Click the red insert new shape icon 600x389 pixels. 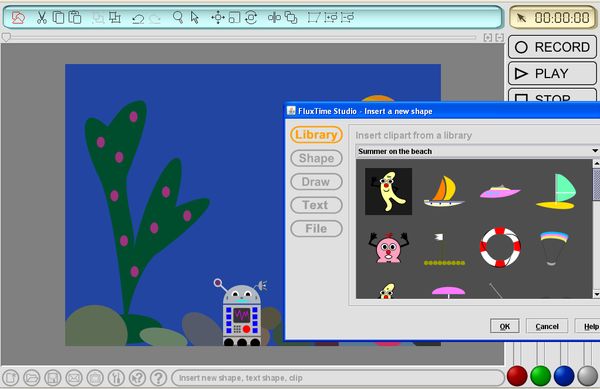pyautogui.click(x=18, y=18)
